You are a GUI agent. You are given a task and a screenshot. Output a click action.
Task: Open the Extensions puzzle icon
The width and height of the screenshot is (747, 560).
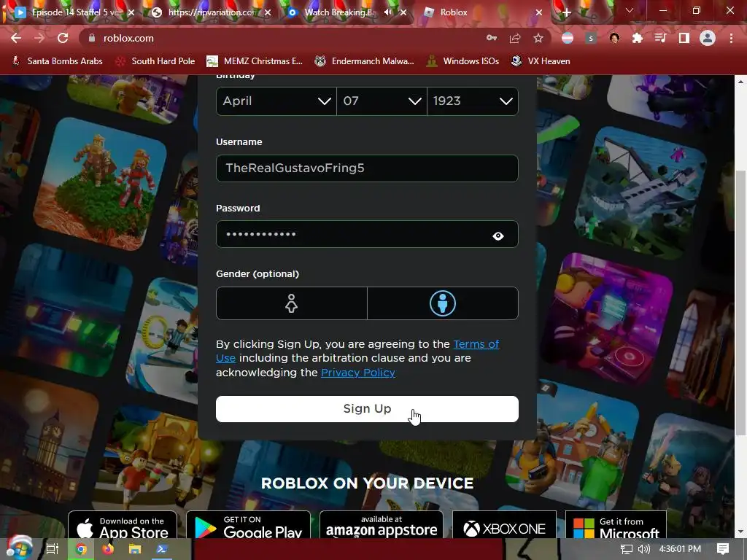[638, 38]
